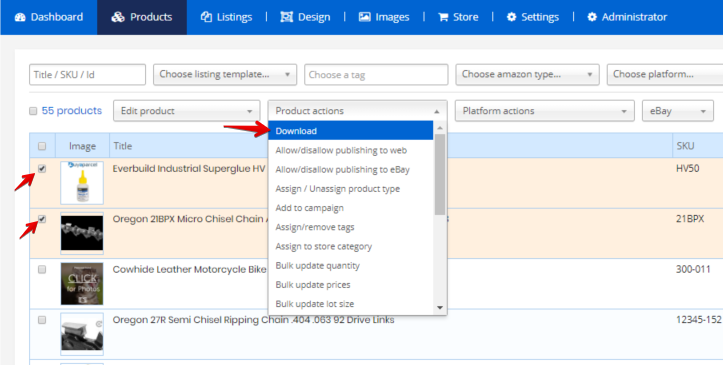Click the Products cubes icon
Viewport: 723px width, 365px height.
click(x=118, y=17)
